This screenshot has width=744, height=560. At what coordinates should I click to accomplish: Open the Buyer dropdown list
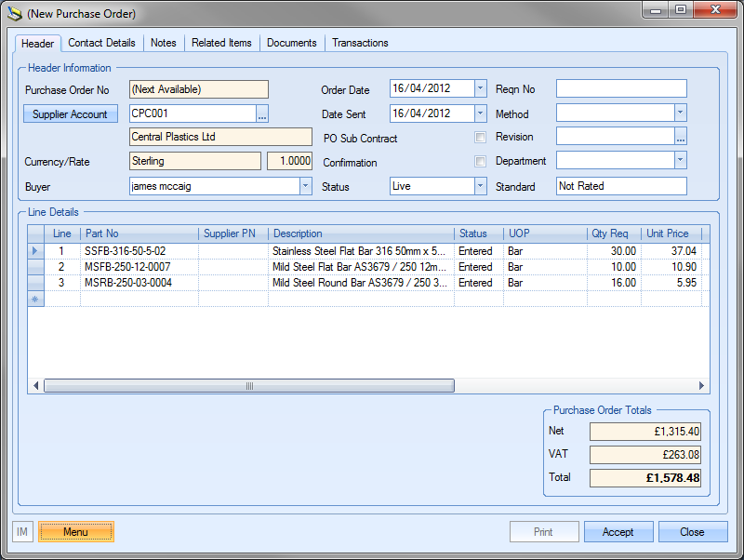pos(305,186)
